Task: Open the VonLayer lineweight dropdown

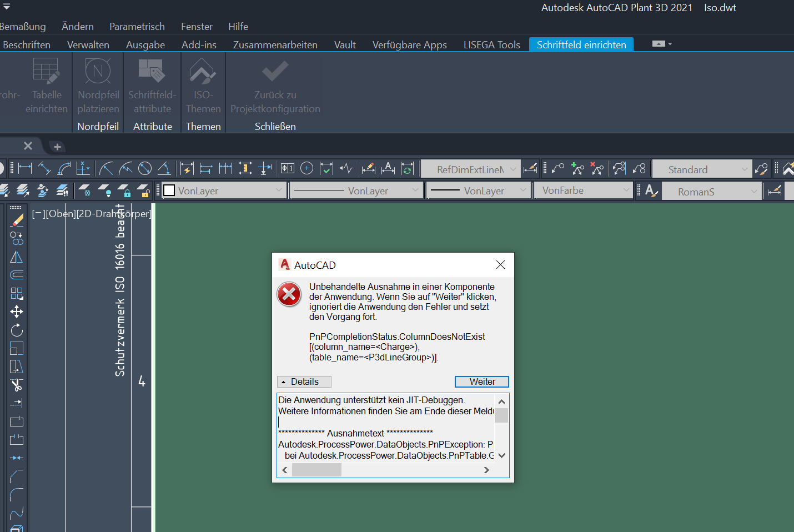Action: tap(478, 190)
